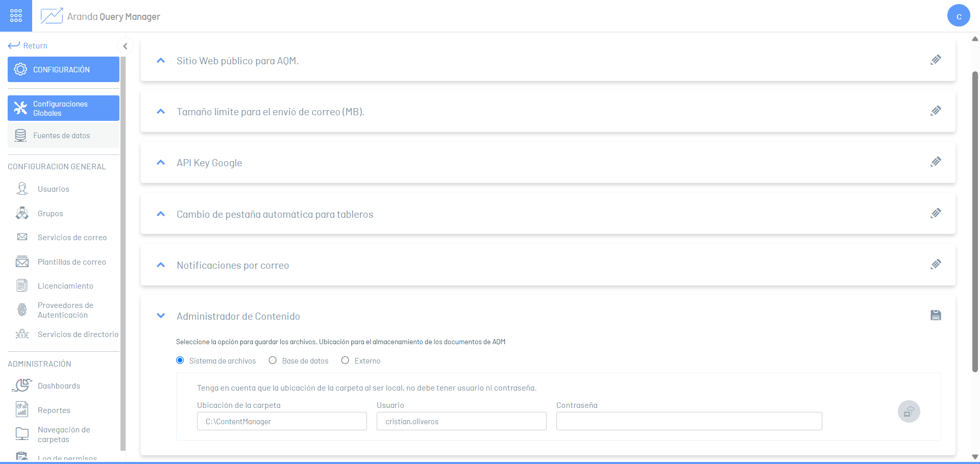The image size is (980, 464).
Task: Click the Dashboards pie chart icon
Action: point(22,385)
